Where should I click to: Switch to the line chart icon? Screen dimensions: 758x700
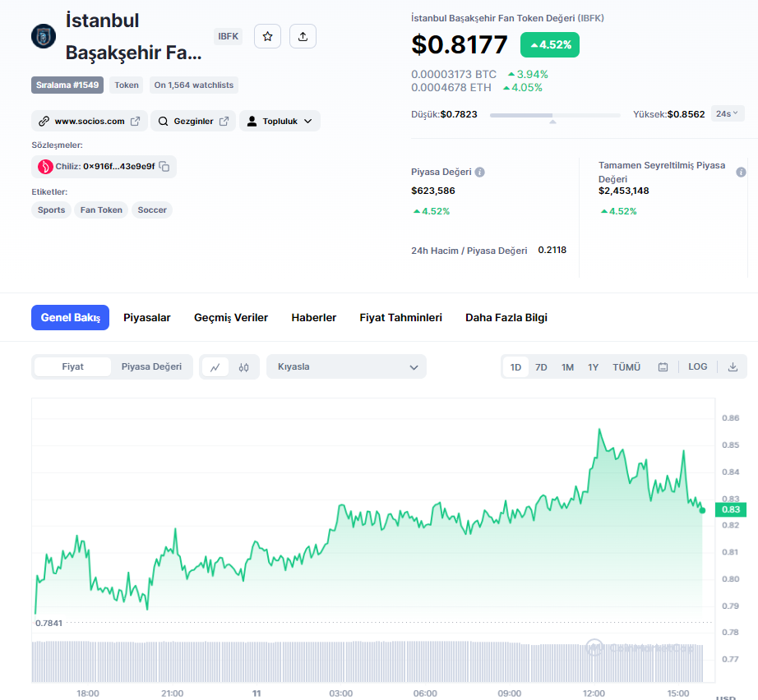click(215, 367)
